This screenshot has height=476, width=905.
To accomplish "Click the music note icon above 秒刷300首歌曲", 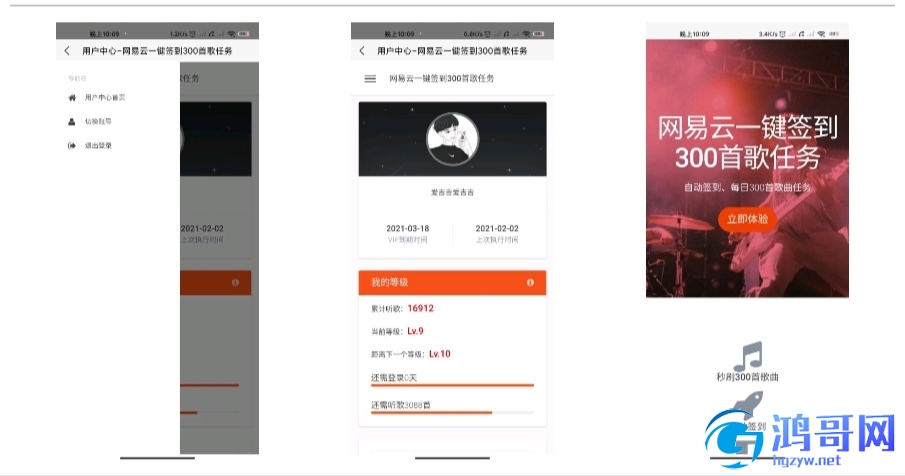I will (x=748, y=356).
